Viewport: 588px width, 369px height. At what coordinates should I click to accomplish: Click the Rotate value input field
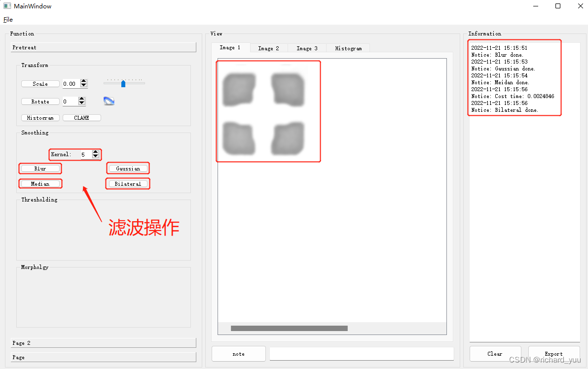[x=70, y=101]
